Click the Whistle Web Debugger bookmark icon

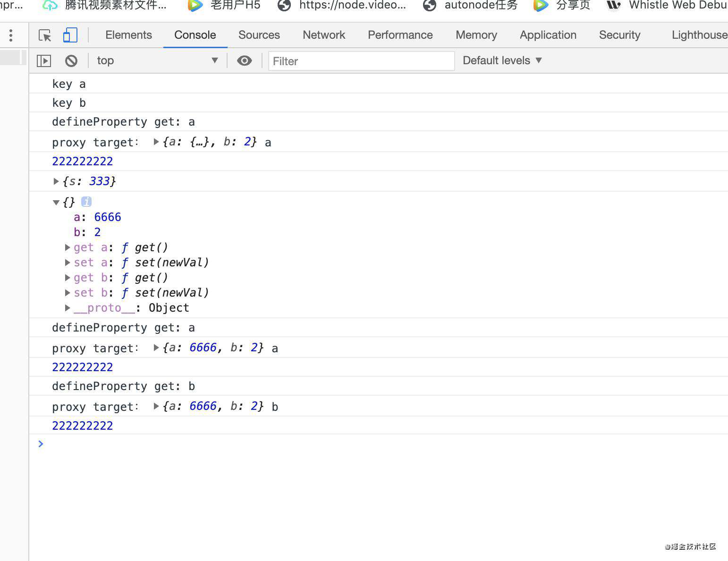[613, 6]
